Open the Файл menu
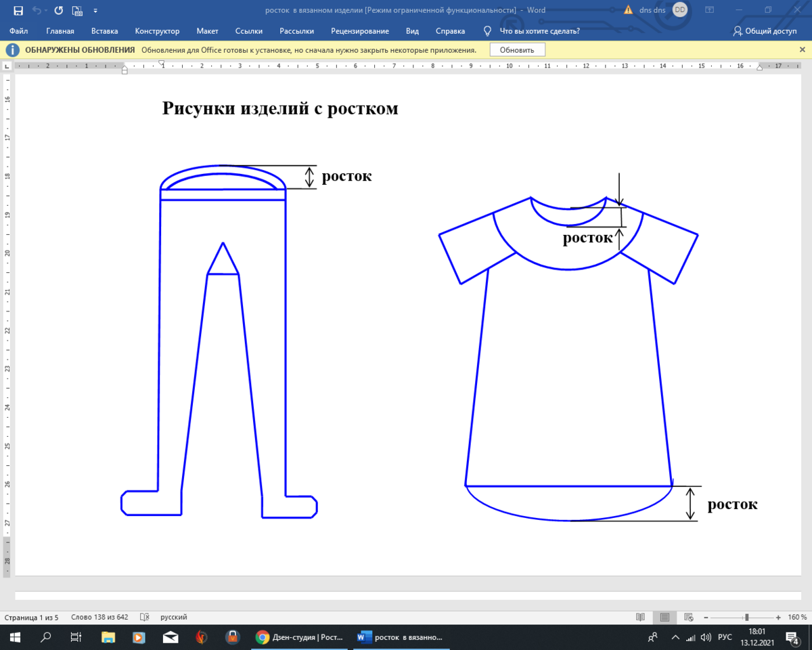The height and width of the screenshot is (650, 812). click(19, 31)
